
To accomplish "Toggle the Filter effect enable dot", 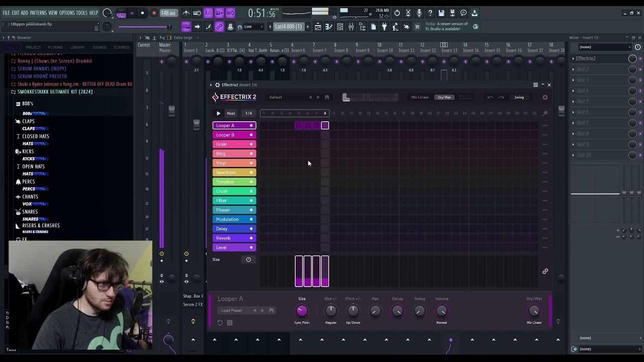I will point(251,201).
